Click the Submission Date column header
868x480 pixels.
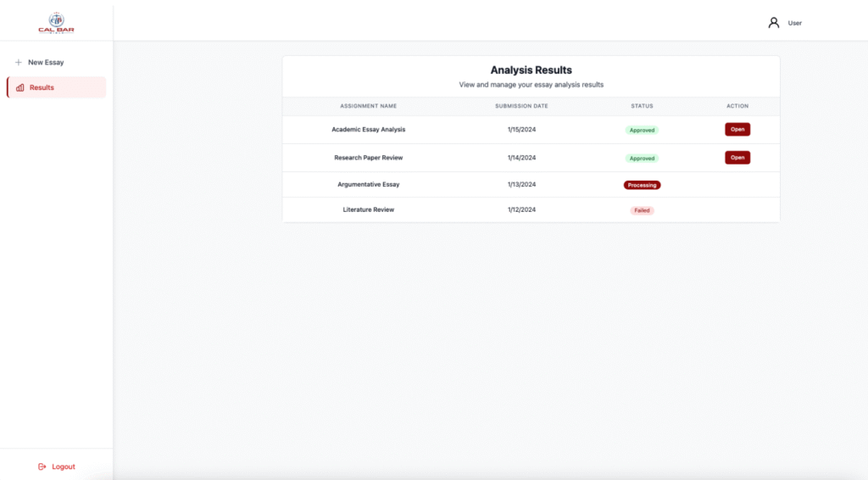[521, 106]
